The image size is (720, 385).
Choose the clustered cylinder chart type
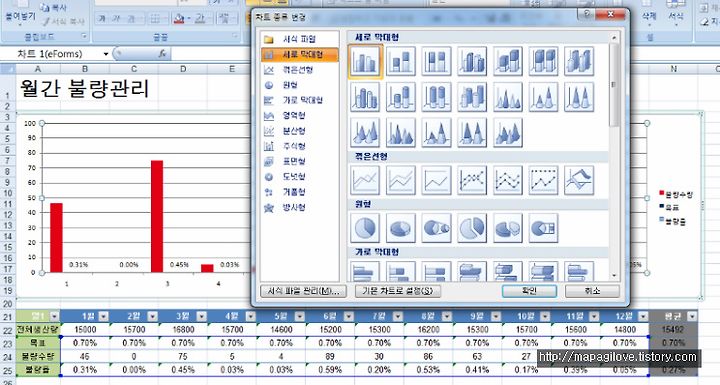click(x=365, y=97)
